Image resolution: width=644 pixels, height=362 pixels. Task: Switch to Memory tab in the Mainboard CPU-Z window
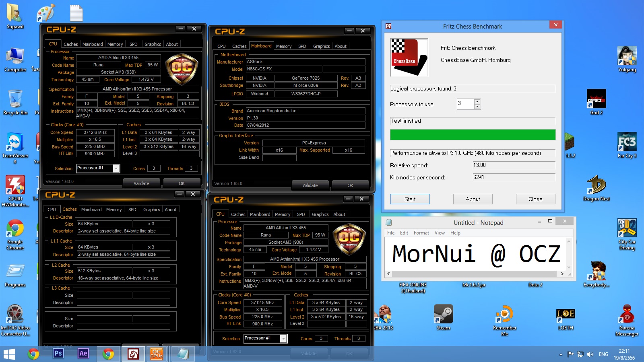tap(284, 46)
